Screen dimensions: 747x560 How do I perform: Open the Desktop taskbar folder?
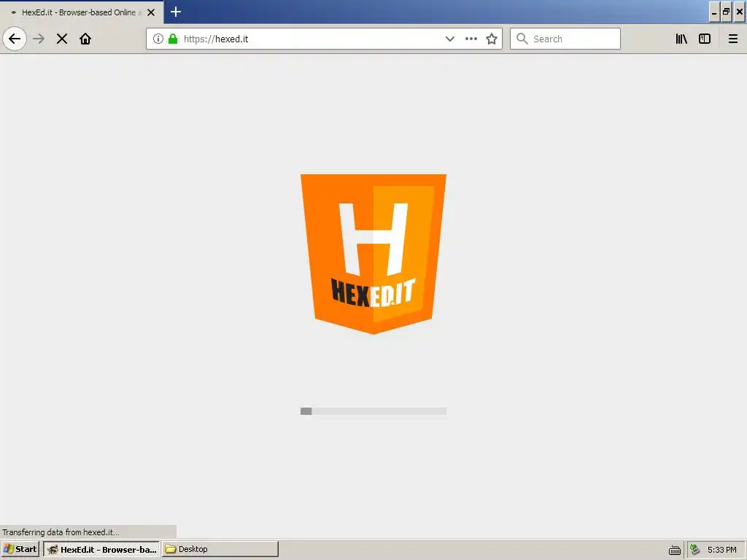pos(220,549)
